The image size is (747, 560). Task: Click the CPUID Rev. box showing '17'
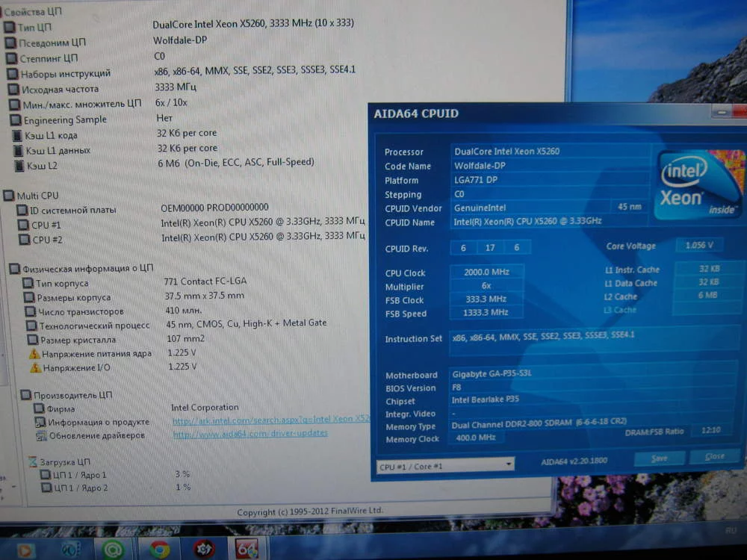click(490, 248)
